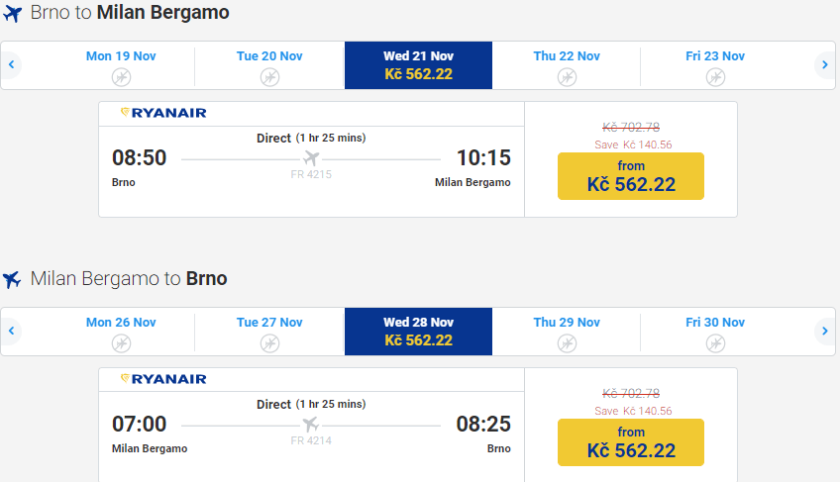Select the Wed 21 Nov outbound date tab
The height and width of the screenshot is (482, 840).
(x=418, y=65)
